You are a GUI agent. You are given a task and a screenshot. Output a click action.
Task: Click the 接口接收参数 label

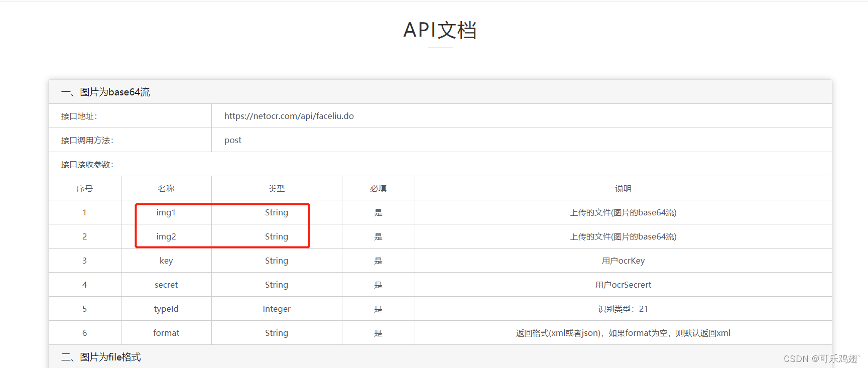[x=87, y=164]
